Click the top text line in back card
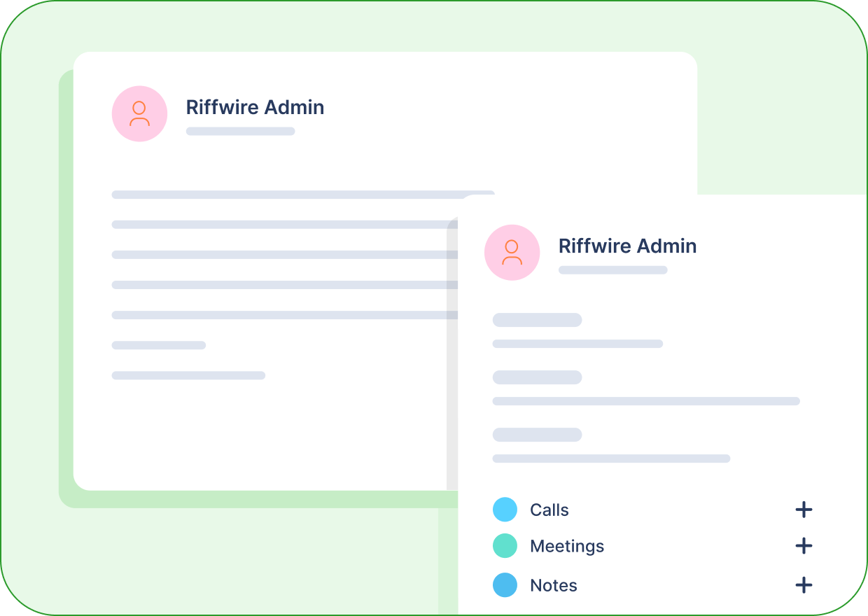Image resolution: width=868 pixels, height=616 pixels. [x=303, y=195]
